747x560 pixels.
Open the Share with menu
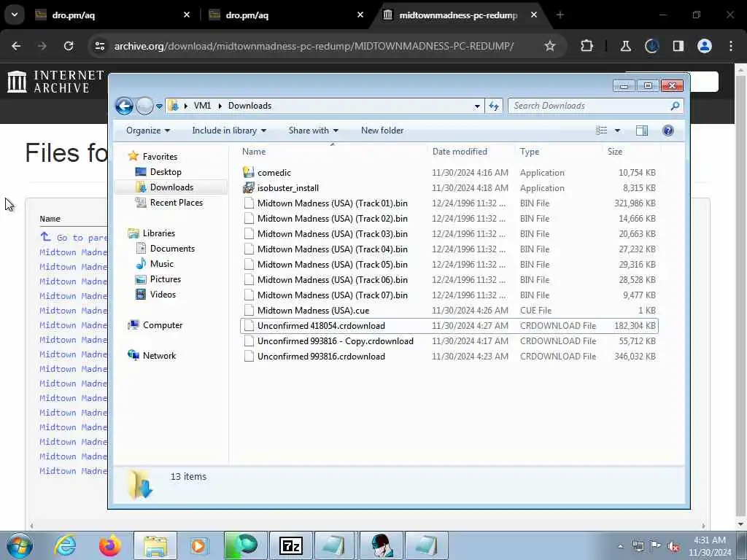click(313, 131)
